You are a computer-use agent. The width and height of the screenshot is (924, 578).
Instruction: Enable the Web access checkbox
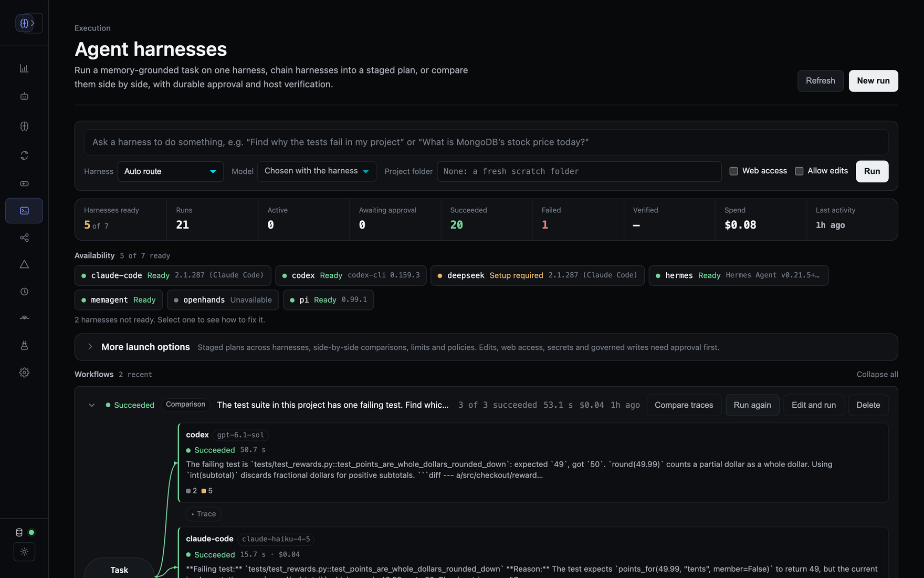734,171
